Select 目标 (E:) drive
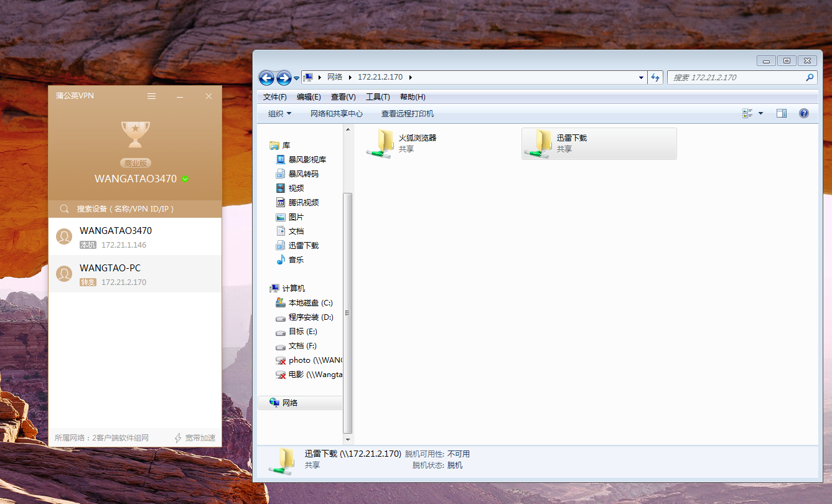This screenshot has height=504, width=832. pos(297,332)
